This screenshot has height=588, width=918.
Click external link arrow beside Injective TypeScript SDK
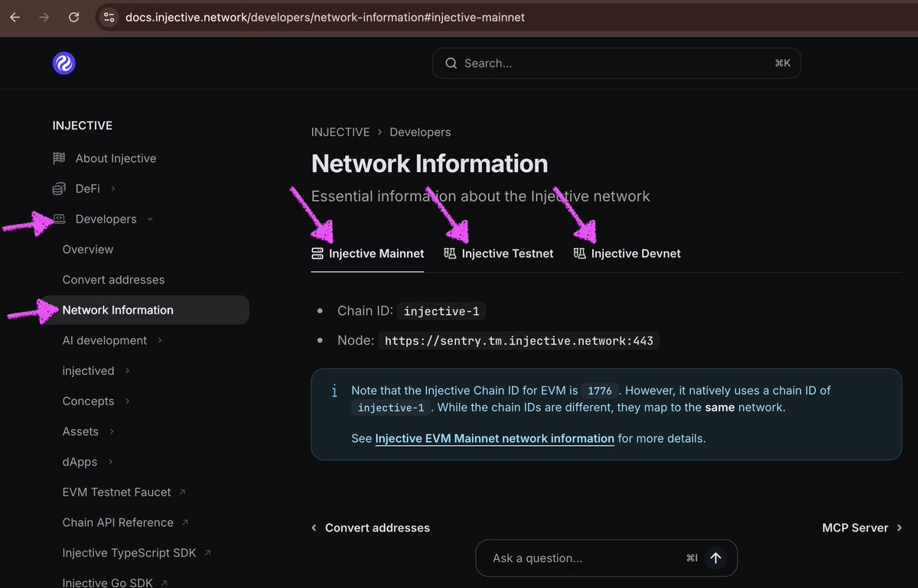point(207,553)
